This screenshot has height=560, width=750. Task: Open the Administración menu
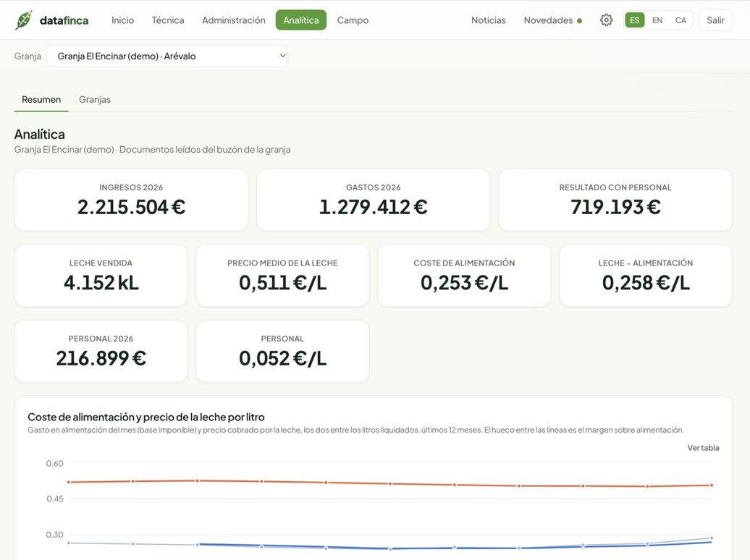click(x=233, y=20)
